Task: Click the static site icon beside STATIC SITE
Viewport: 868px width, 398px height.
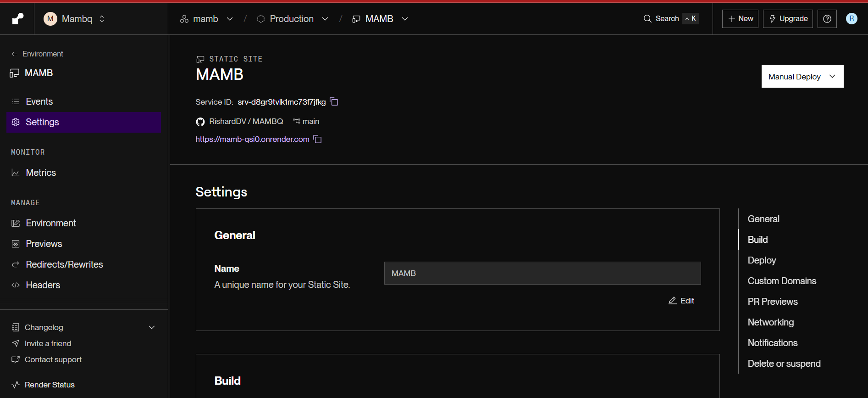Action: [200, 59]
